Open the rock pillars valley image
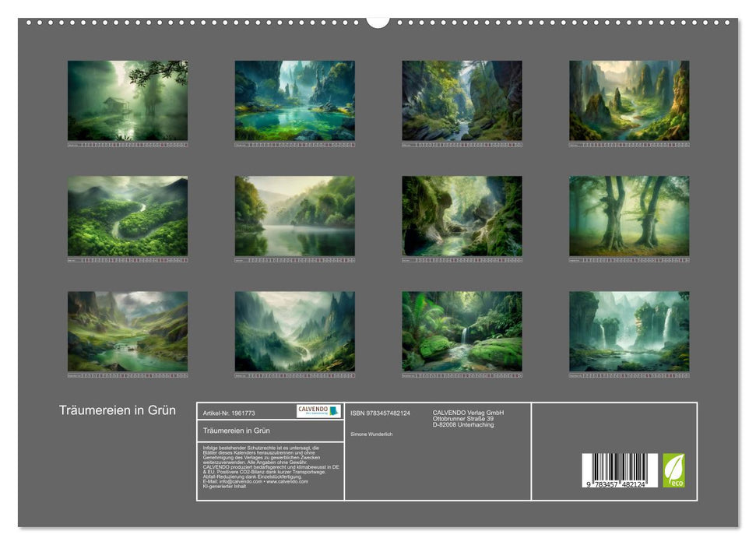 [628, 100]
